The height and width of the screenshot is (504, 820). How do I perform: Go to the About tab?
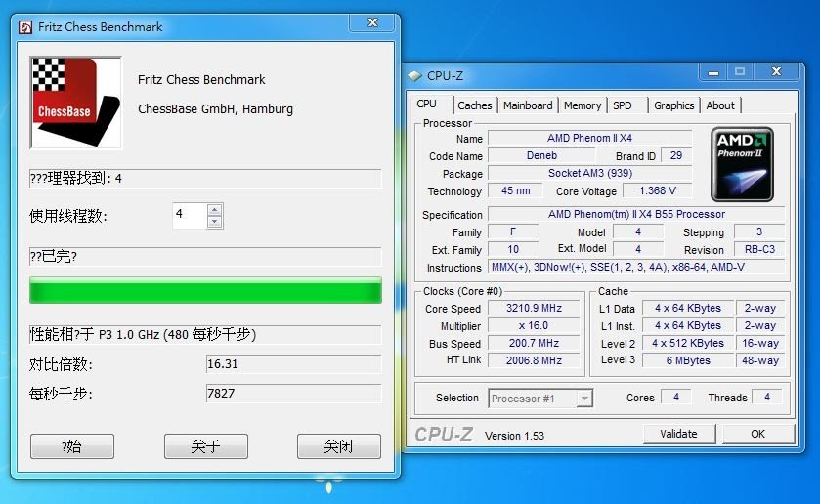coord(720,105)
